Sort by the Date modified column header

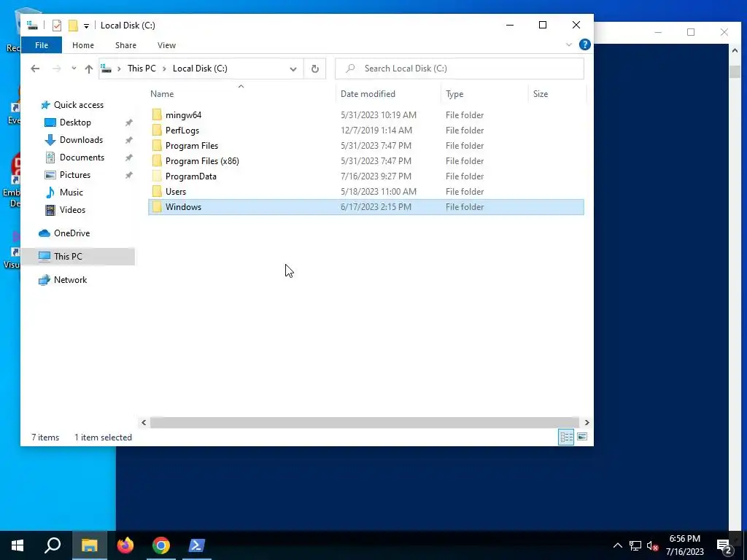[x=368, y=94]
